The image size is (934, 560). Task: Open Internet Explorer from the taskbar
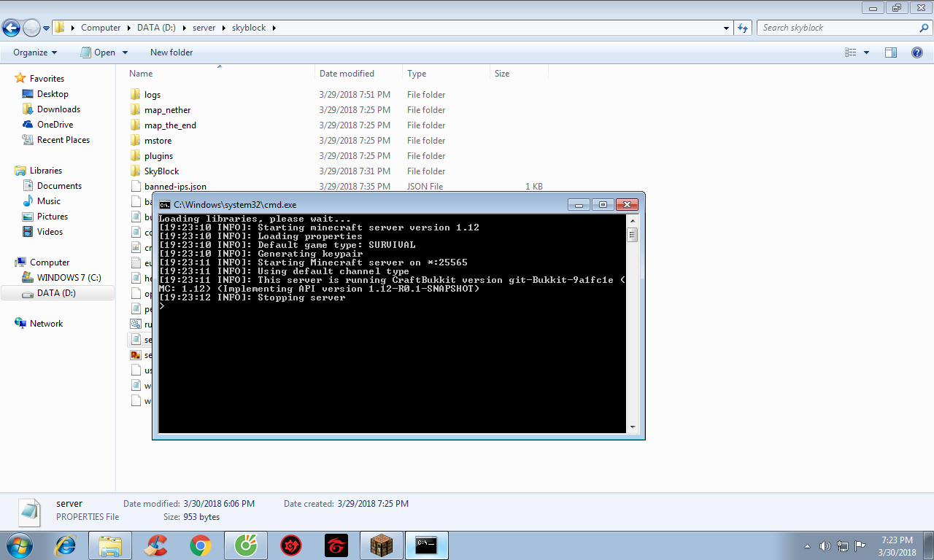[x=66, y=545]
